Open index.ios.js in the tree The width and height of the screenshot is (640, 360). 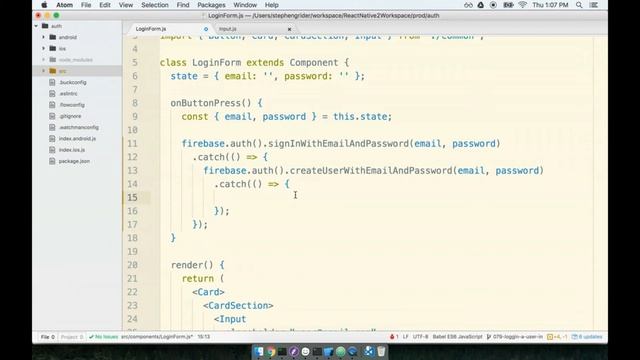(72, 150)
